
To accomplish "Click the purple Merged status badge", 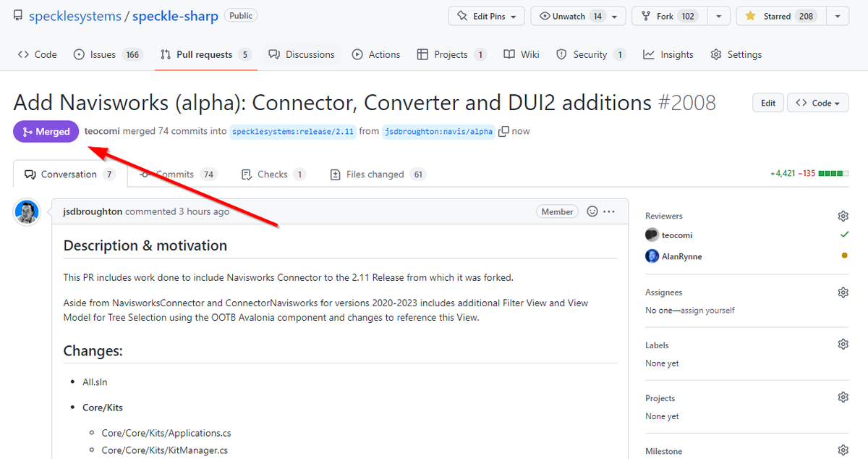I will (x=46, y=132).
